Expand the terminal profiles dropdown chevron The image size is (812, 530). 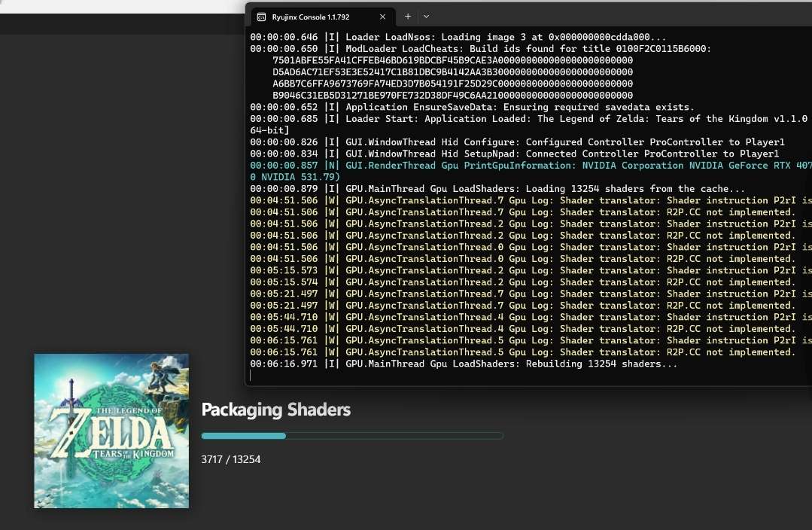426,16
